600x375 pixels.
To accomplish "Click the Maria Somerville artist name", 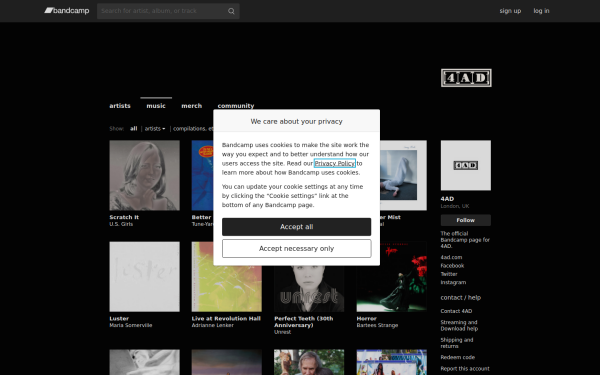I will pos(131,325).
